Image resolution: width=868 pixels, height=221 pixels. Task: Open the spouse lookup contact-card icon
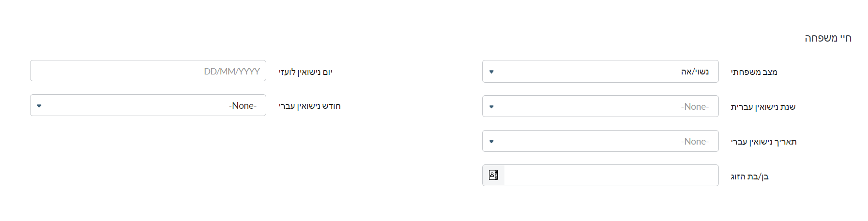[493, 175]
